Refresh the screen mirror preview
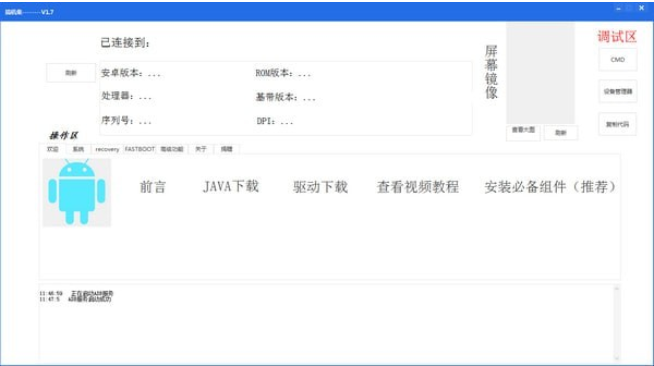 pyautogui.click(x=561, y=133)
